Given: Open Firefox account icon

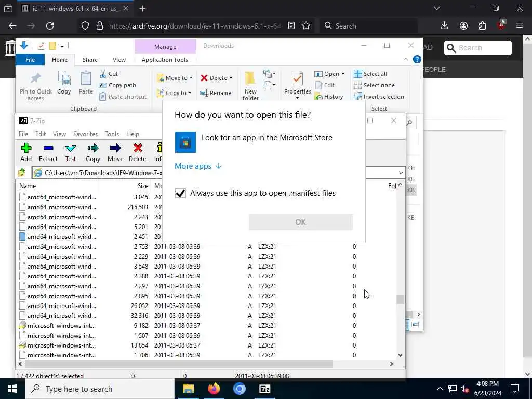Looking at the screenshot, I should pos(463,26).
